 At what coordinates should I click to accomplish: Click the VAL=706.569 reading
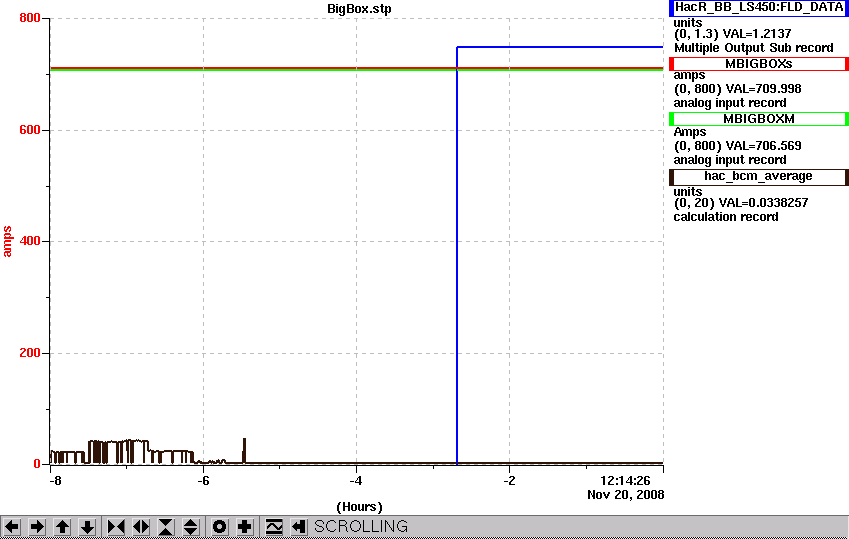click(763, 146)
